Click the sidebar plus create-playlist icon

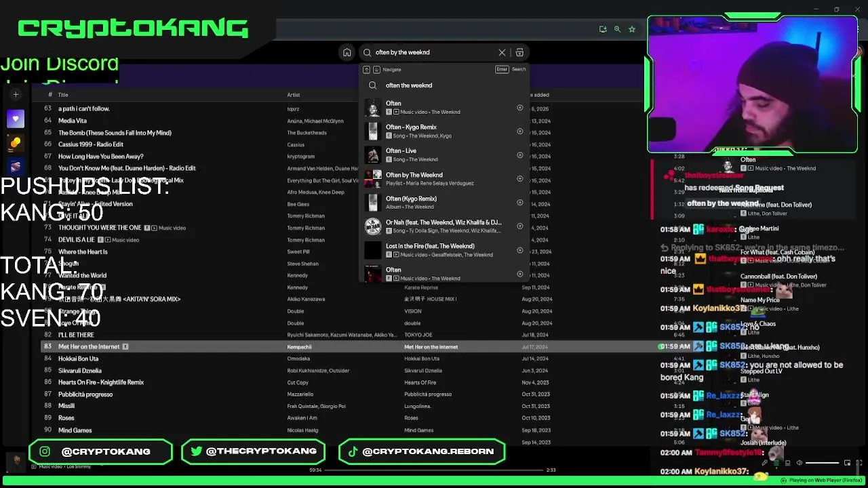pos(16,95)
